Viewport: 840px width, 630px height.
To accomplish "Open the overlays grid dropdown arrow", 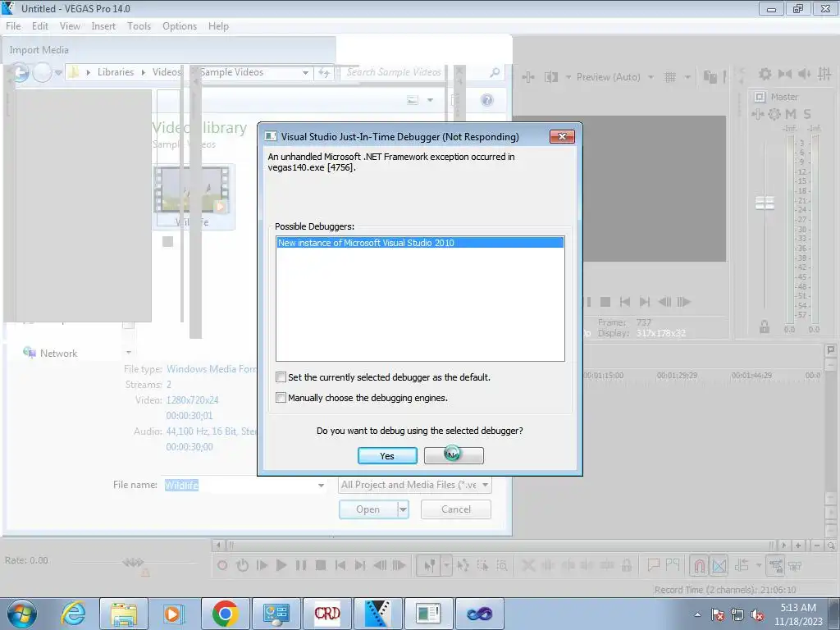I will [x=687, y=77].
